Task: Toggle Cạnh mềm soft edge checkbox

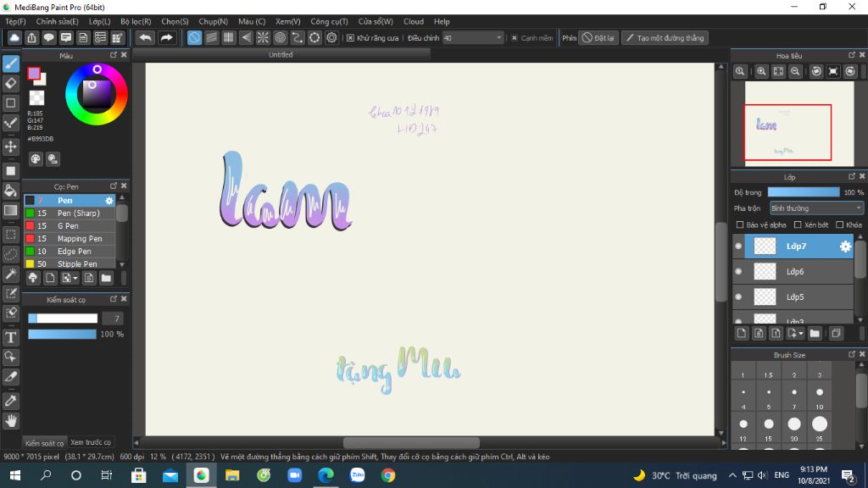Action: click(515, 37)
